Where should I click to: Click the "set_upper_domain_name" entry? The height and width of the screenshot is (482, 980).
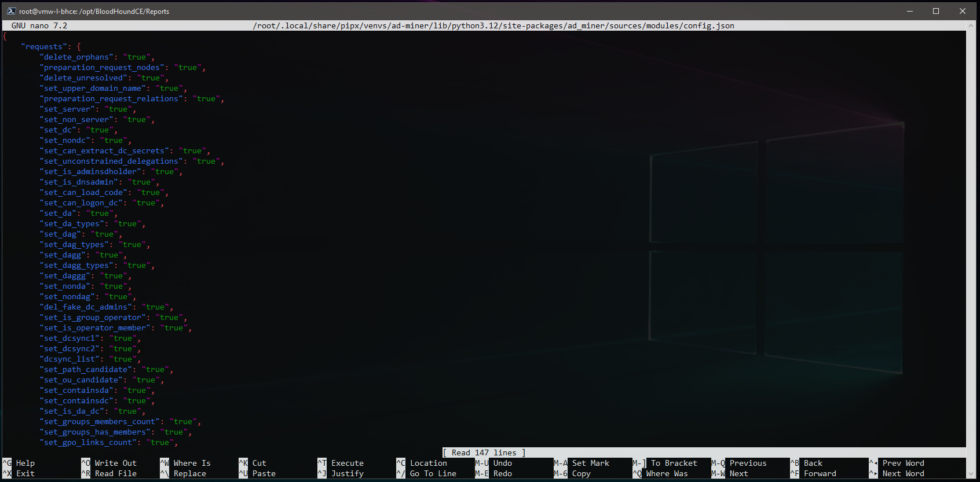(x=114, y=89)
